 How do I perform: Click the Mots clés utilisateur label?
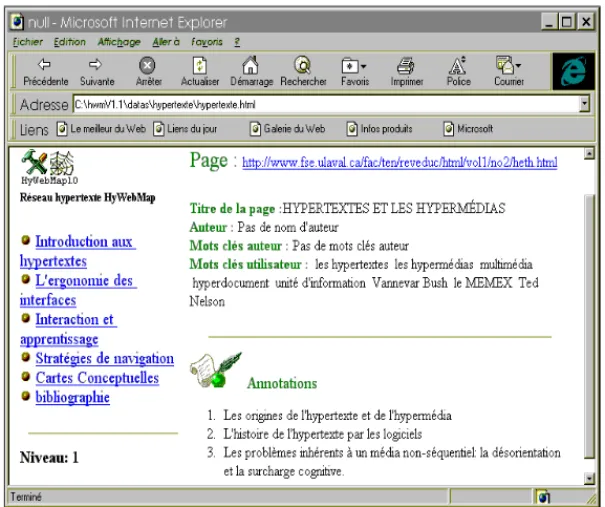(x=245, y=264)
